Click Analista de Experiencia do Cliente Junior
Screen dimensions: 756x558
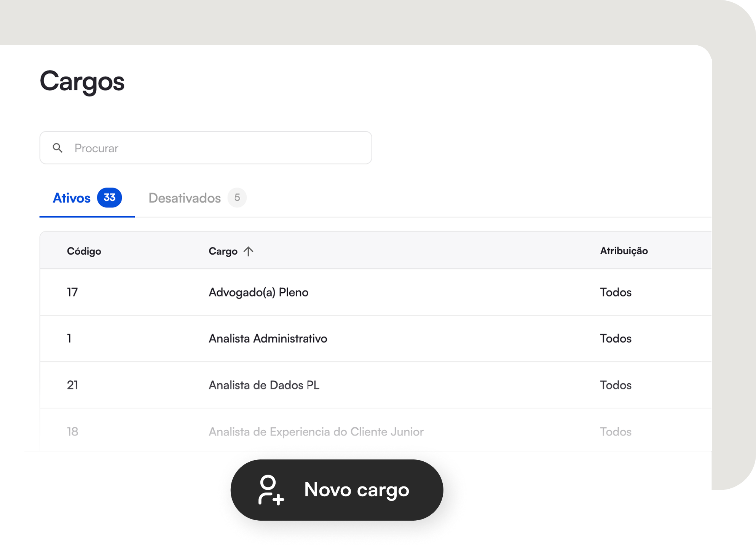(316, 432)
